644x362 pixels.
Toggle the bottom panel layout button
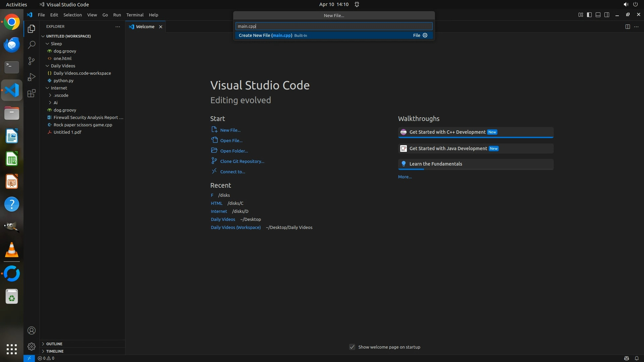pyautogui.click(x=598, y=15)
